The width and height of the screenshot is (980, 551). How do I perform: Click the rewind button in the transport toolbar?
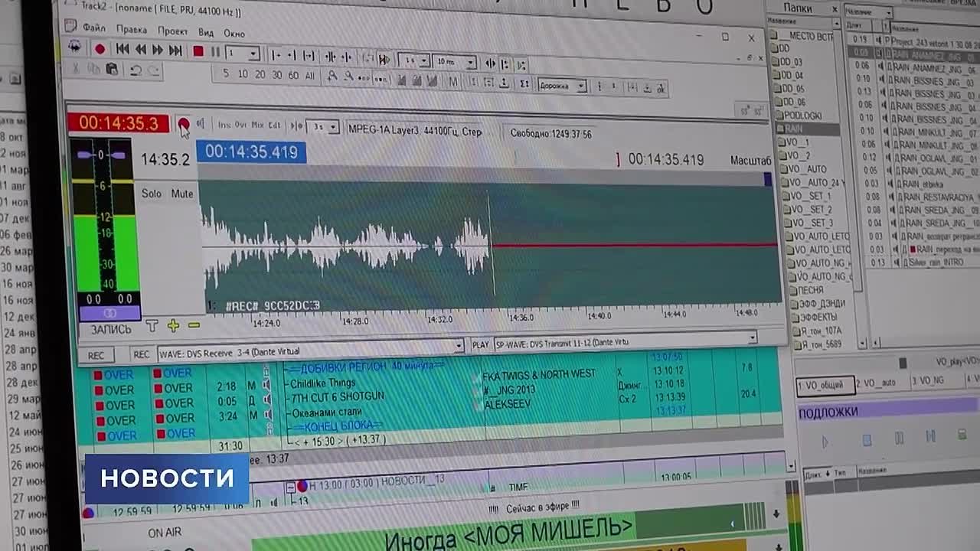[x=140, y=50]
